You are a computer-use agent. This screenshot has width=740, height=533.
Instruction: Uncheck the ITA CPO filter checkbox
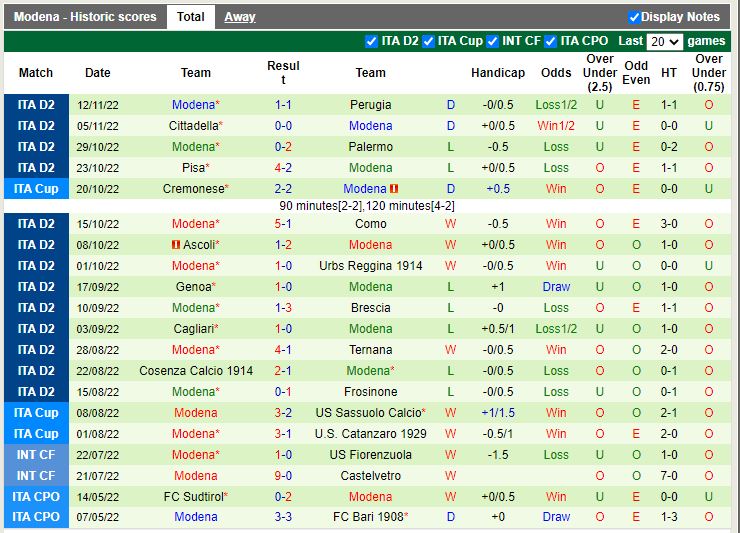pyautogui.click(x=550, y=42)
